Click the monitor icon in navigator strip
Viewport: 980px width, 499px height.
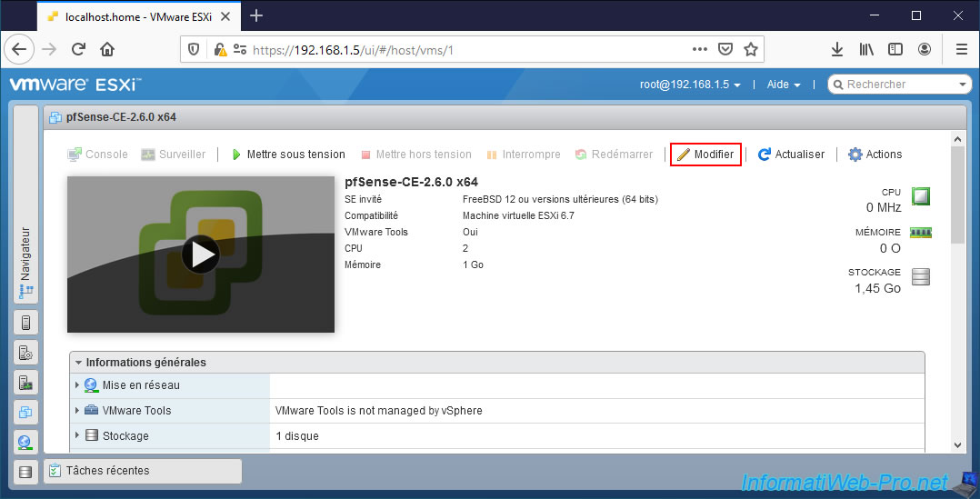pos(25,383)
